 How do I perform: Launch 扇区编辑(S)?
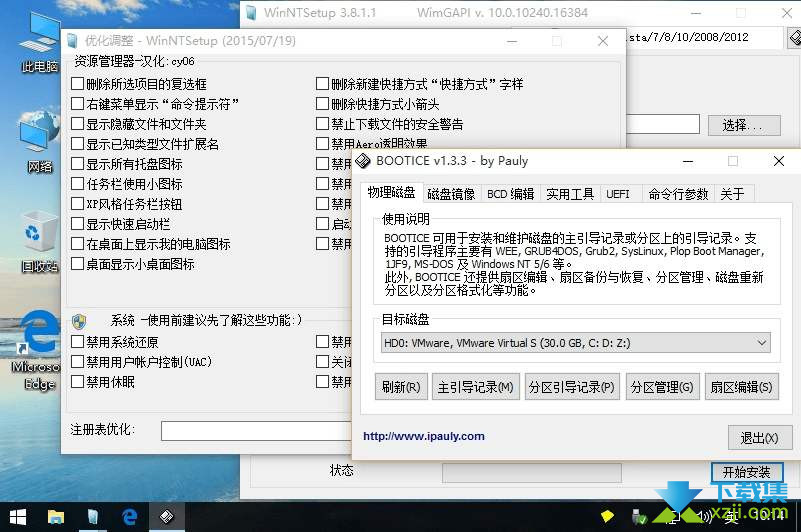pyautogui.click(x=742, y=387)
